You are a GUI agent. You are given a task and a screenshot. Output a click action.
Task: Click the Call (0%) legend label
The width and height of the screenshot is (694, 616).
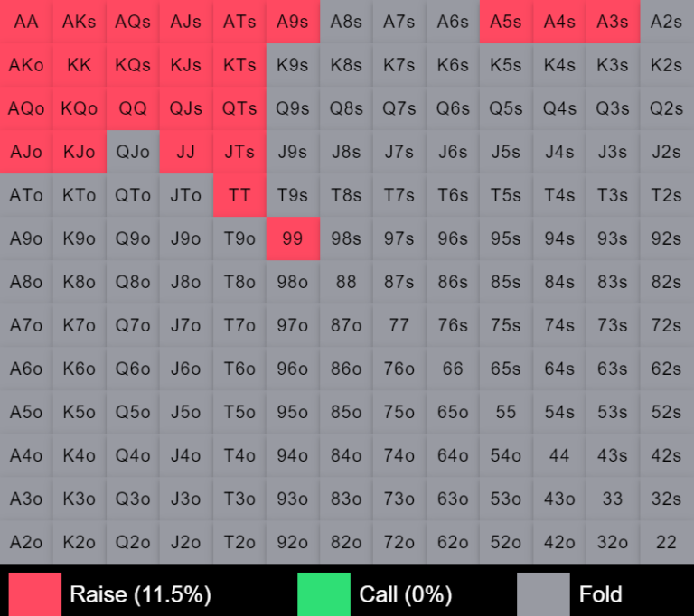[x=406, y=593]
